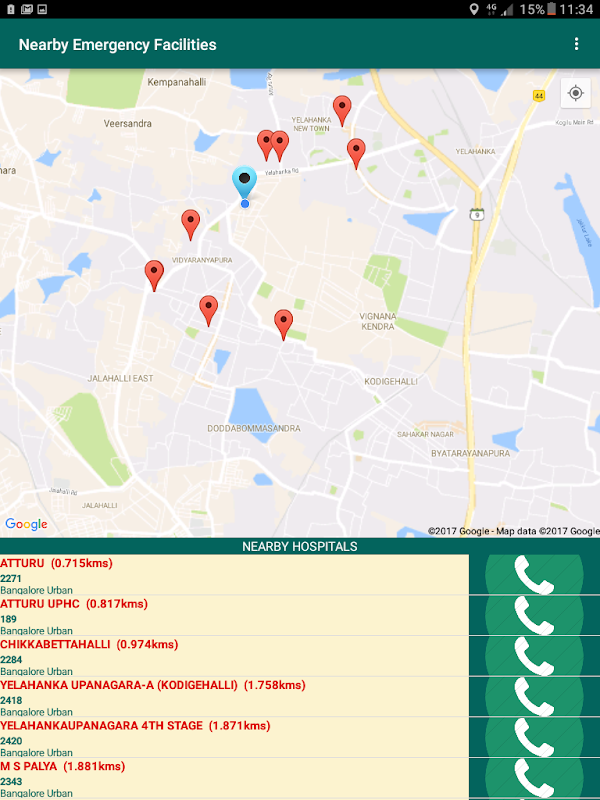Open the Google logo on map
600x800 pixels.
pos(26,524)
